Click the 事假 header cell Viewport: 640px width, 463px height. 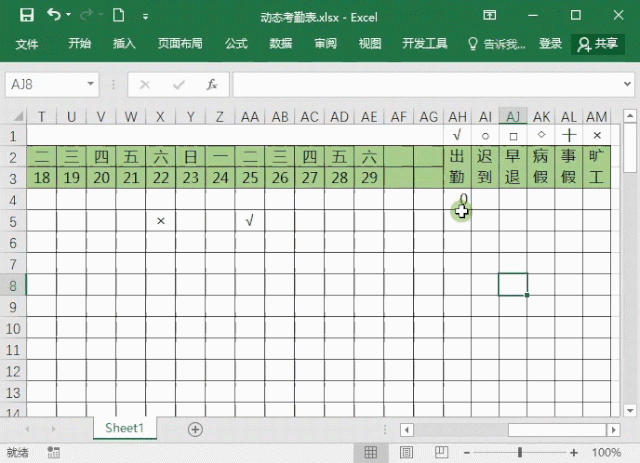point(569,167)
